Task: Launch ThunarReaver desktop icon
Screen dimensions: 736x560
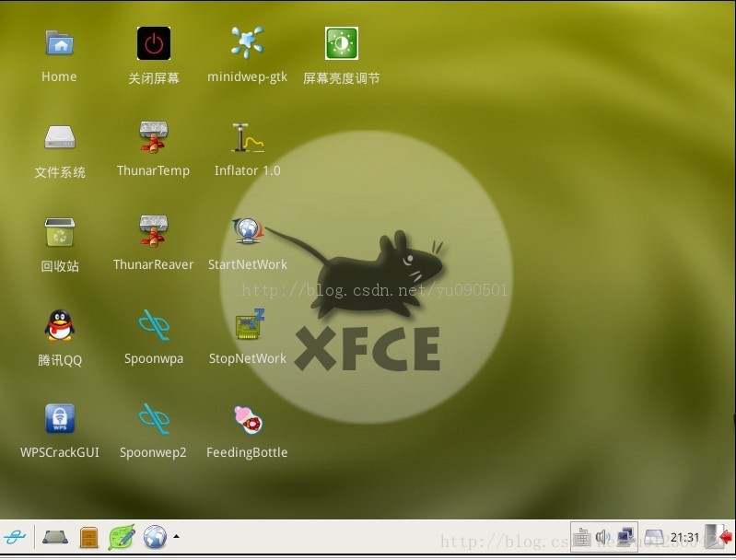Action: pos(154,231)
